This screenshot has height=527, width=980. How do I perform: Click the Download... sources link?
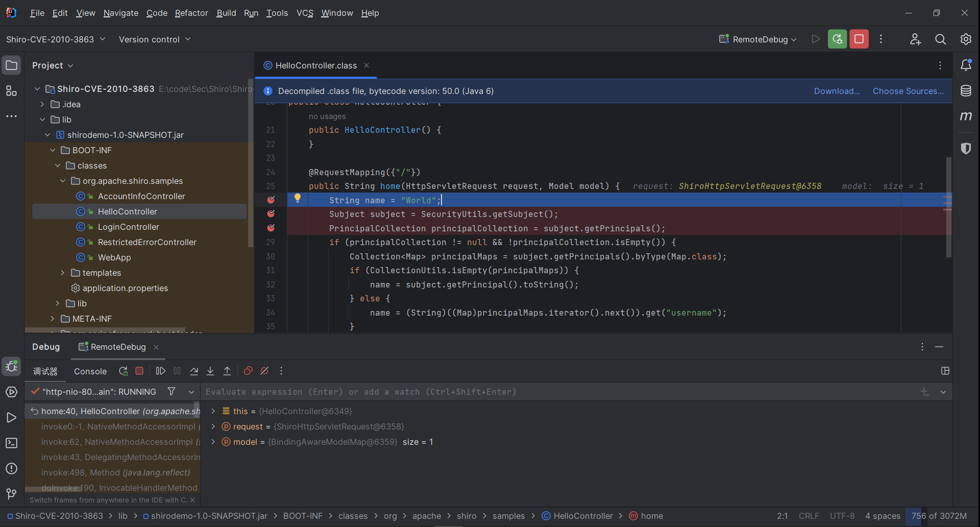click(837, 91)
